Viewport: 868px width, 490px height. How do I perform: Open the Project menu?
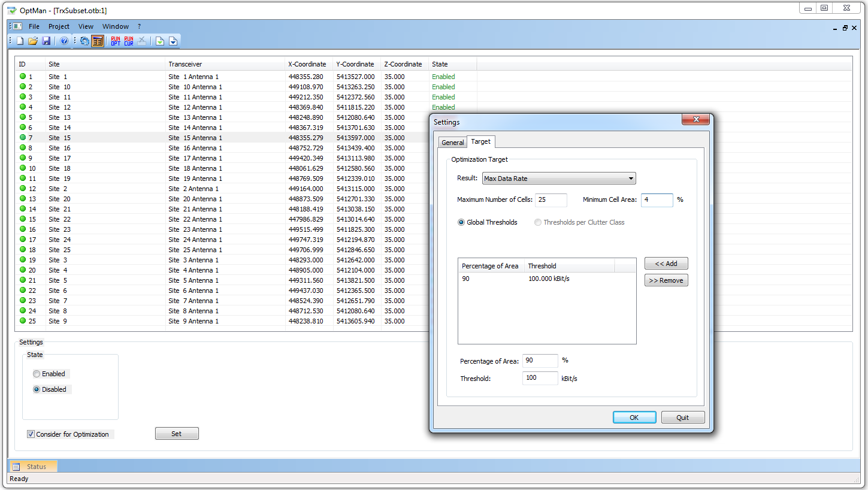point(59,26)
